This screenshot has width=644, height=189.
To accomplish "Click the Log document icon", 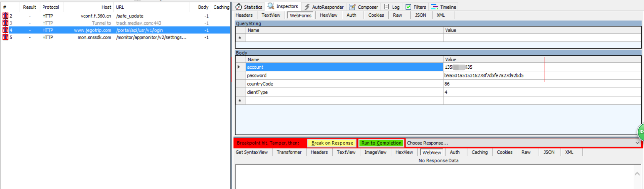I will [387, 7].
